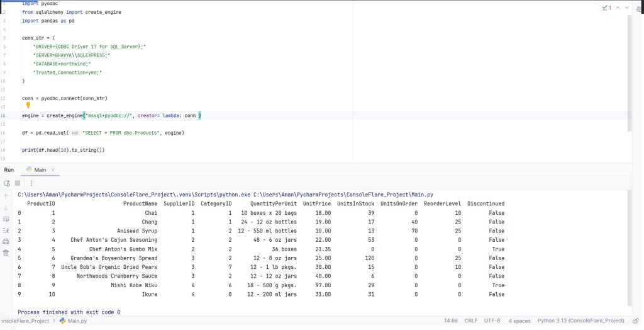Click the ProductName column header in output
The image size is (644, 330).
point(140,203)
